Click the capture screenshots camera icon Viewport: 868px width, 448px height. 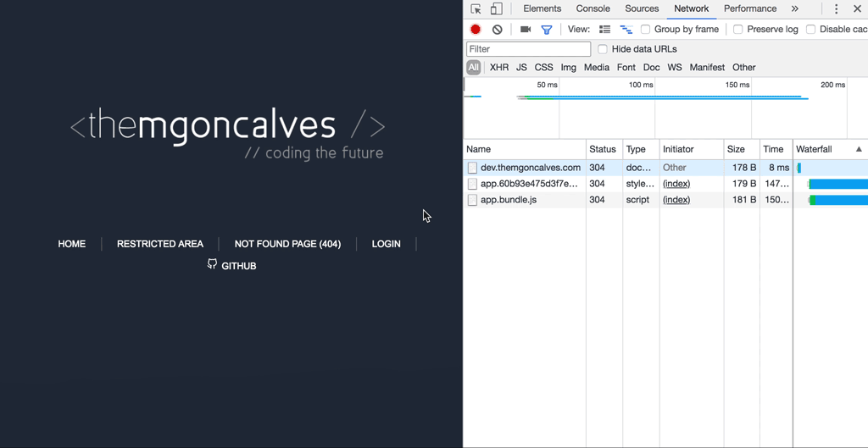click(526, 30)
